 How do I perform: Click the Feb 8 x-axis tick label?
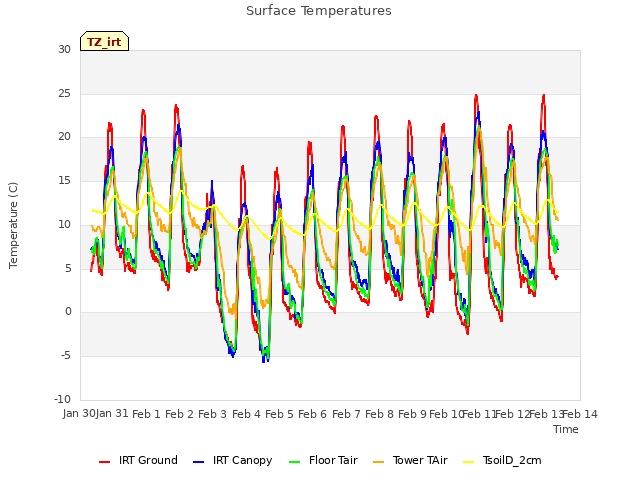(x=379, y=414)
